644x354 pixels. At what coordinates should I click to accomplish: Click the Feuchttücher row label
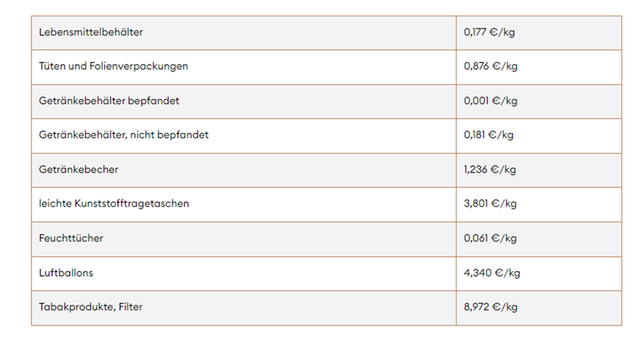point(71,238)
